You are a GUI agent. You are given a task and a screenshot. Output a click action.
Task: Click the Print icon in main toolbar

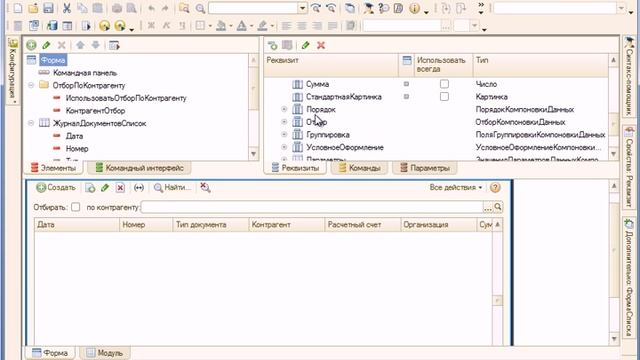coord(117,8)
